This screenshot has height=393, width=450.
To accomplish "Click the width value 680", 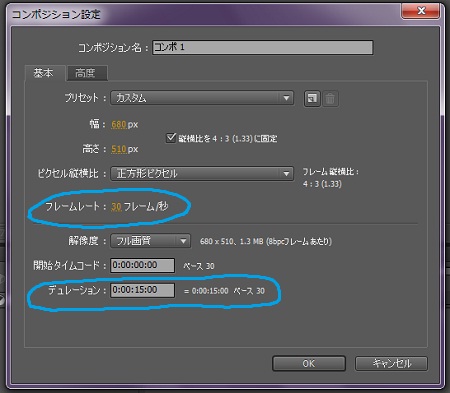I will point(119,125).
